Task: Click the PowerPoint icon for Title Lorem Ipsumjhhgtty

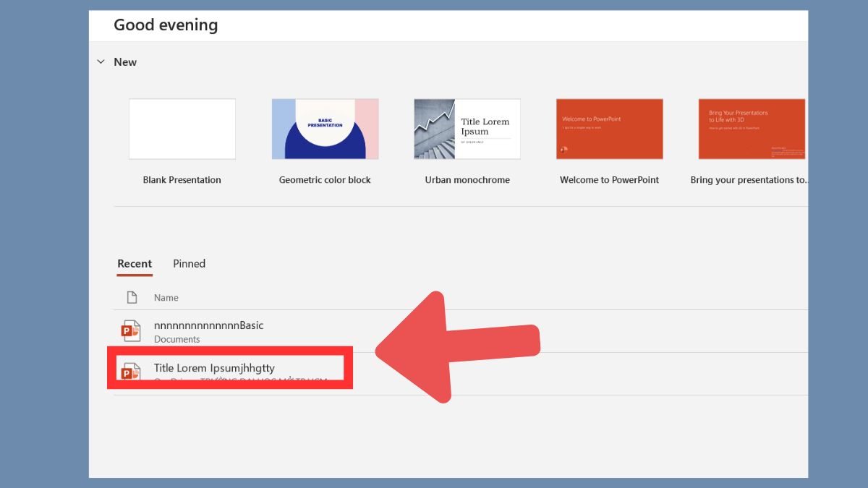Action: tap(131, 372)
